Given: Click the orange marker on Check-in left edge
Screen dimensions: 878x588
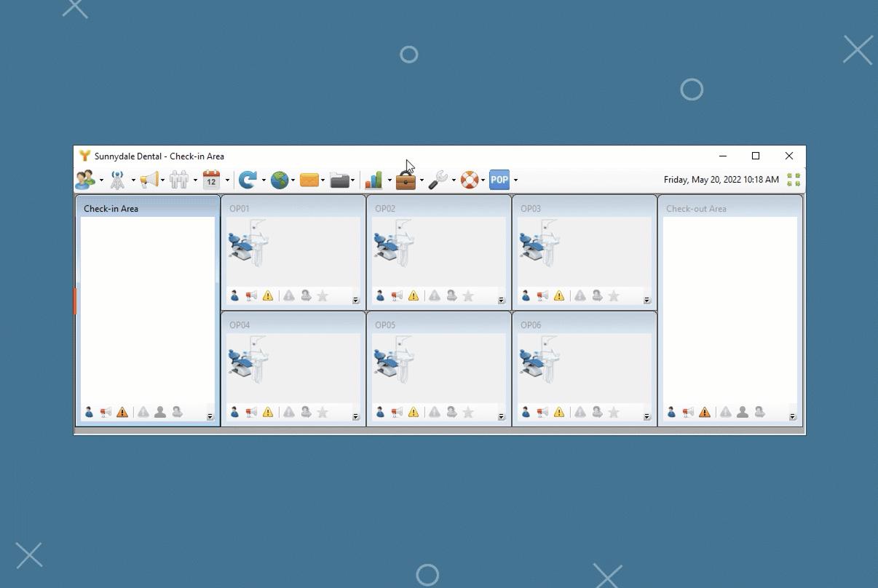Looking at the screenshot, I should pyautogui.click(x=75, y=301).
